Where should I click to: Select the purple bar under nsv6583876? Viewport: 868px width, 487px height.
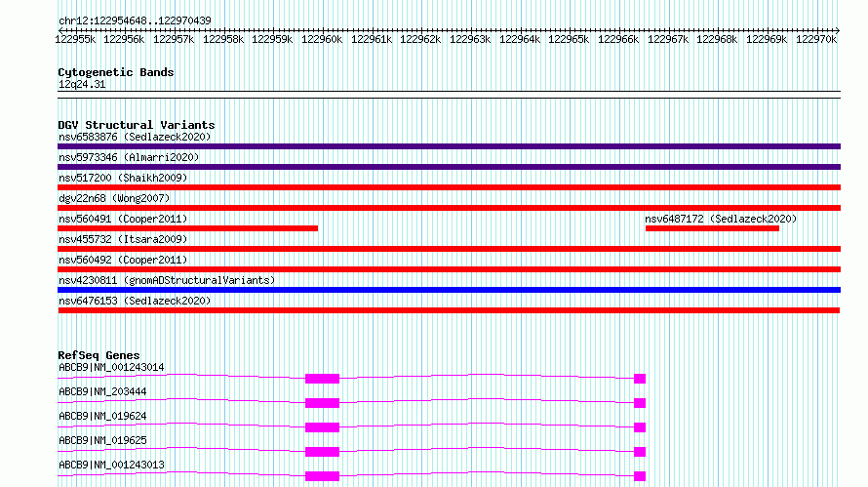coord(449,146)
